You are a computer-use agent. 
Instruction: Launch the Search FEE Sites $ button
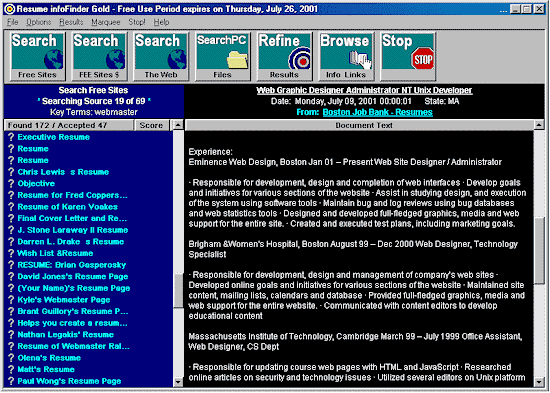(x=99, y=56)
